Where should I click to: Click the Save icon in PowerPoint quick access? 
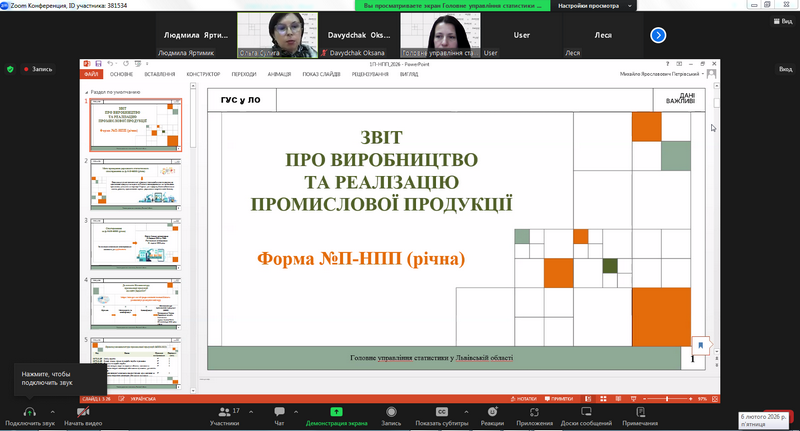click(x=98, y=64)
